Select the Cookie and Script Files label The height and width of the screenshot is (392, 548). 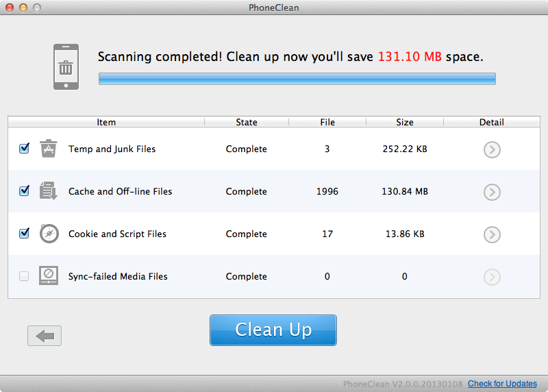[117, 234]
